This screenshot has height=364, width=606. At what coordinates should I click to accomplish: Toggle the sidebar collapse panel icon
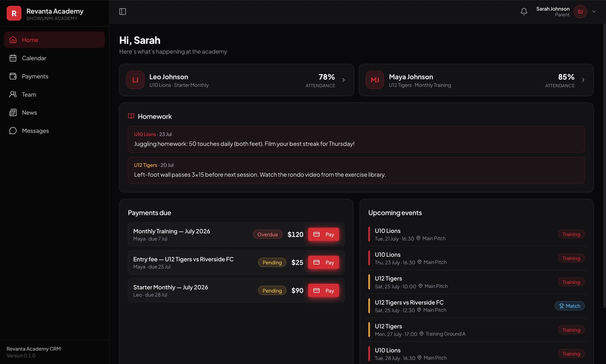coord(122,12)
